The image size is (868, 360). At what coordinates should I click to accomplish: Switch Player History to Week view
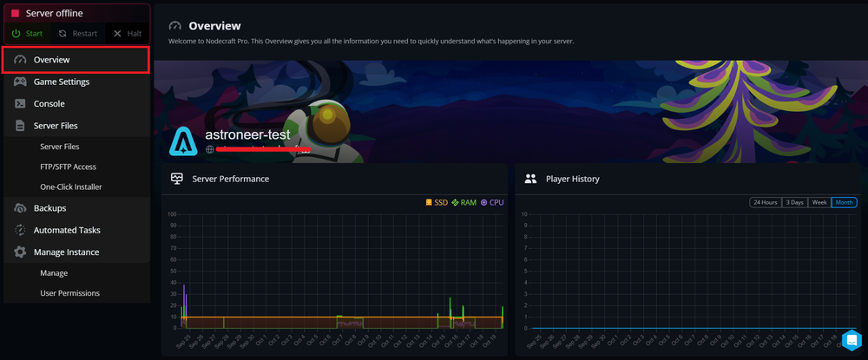pos(819,202)
